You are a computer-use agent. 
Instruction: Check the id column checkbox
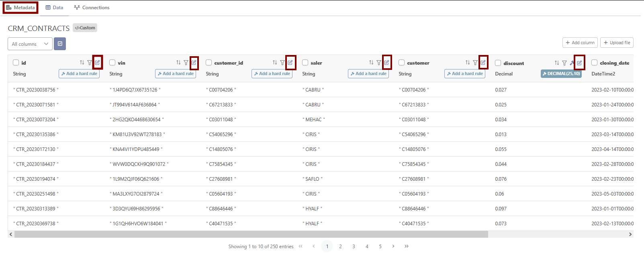point(16,63)
